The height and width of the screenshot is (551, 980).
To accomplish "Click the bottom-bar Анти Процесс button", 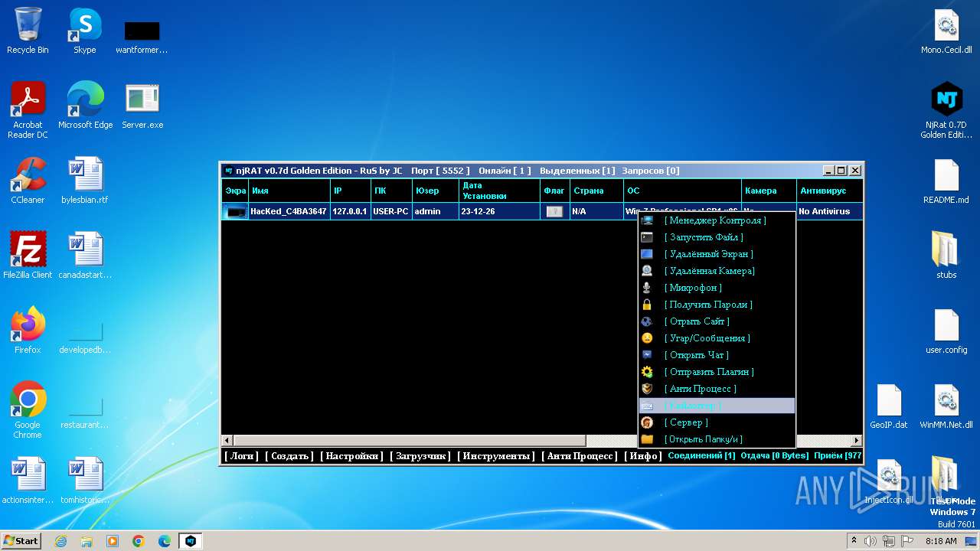I will [580, 456].
